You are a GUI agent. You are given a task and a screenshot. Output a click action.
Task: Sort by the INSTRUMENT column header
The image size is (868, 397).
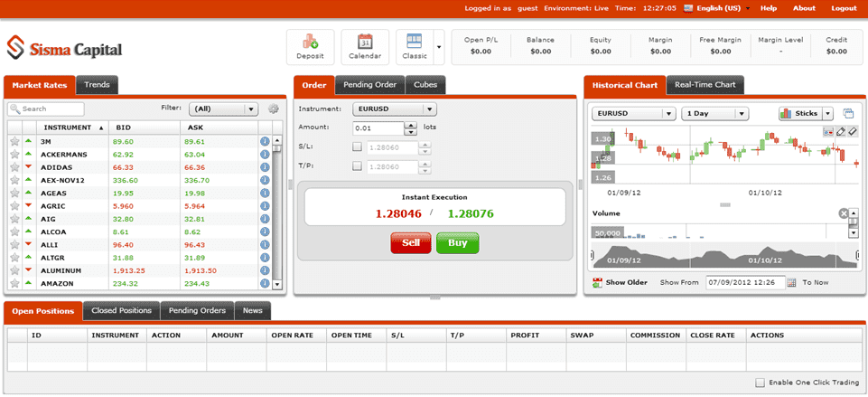(x=70, y=128)
